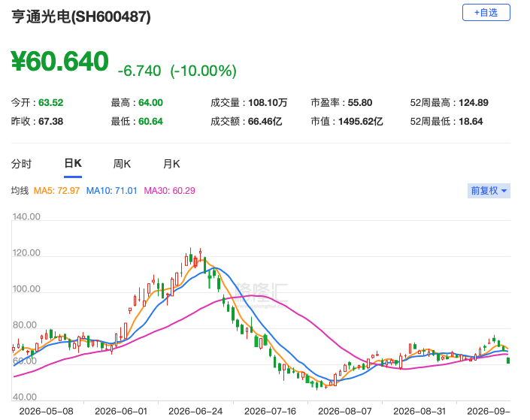Select the 日K chart tab
Viewport: 530px width, 420px height.
coord(73,164)
